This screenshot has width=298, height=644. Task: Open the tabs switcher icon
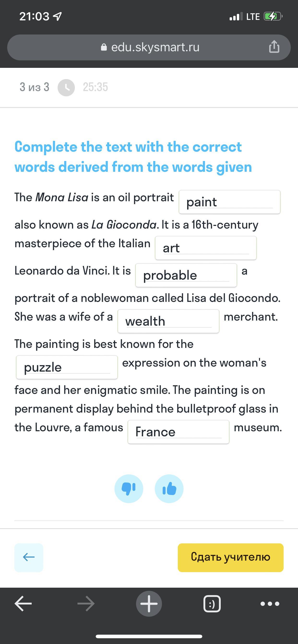pos(212,604)
